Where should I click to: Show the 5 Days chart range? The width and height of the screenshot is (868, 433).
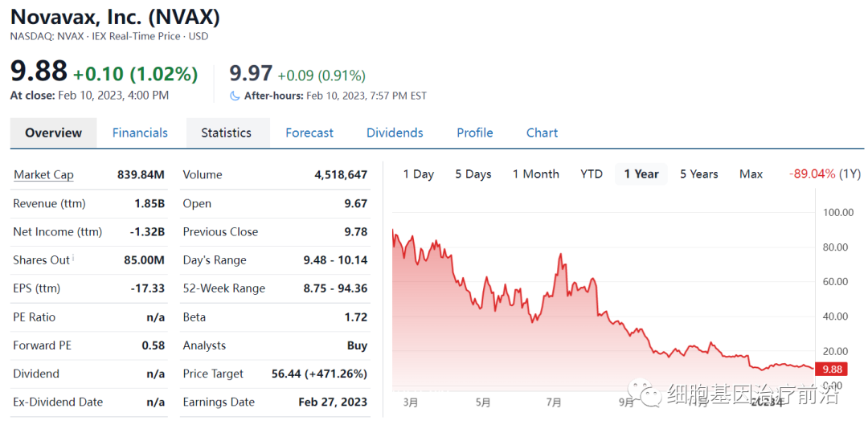click(473, 174)
